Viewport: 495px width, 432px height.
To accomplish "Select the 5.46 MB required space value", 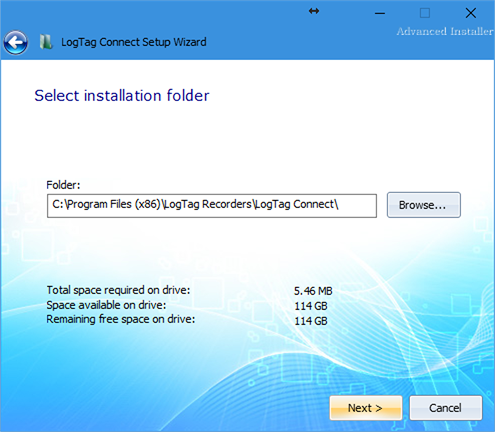I will pyautogui.click(x=313, y=291).
